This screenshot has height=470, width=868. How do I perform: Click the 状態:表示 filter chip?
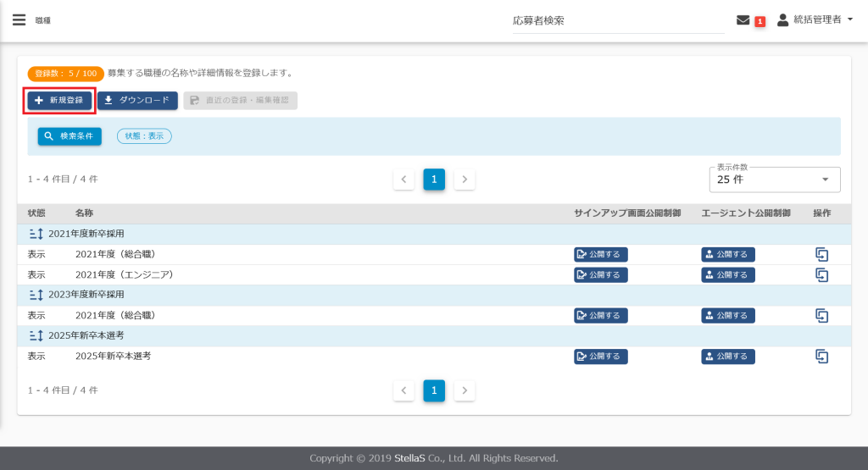(x=144, y=135)
